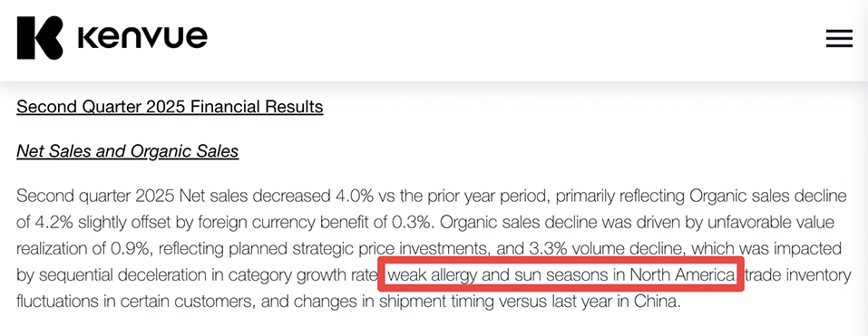This screenshot has width=868, height=336.
Task: Click the white header bar background
Action: point(498,39)
